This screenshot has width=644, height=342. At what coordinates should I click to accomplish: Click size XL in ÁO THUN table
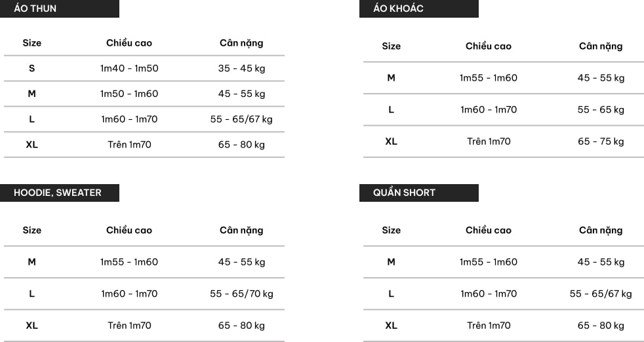coord(31,145)
